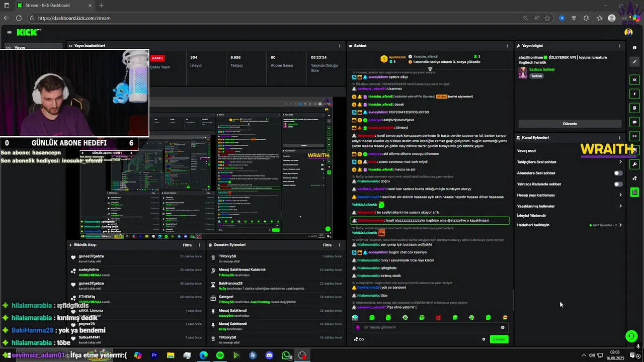The width and height of the screenshot is (644, 362).
Task: Click the chat panel scrollbar
Action: click(513, 301)
